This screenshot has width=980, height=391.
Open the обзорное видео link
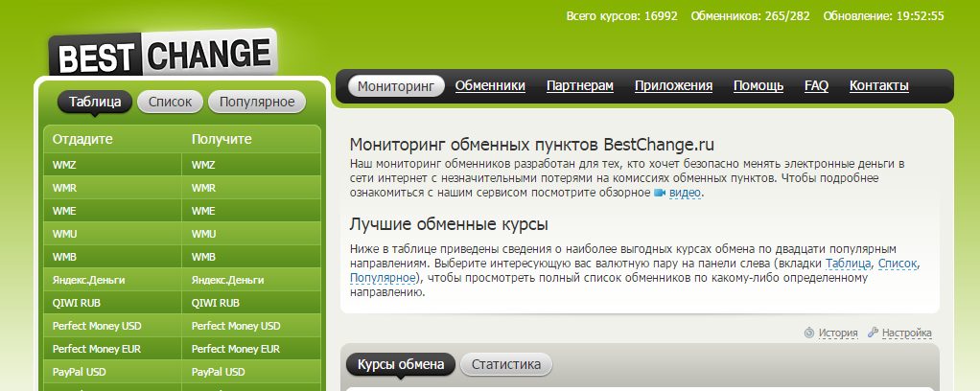pyautogui.click(x=685, y=193)
